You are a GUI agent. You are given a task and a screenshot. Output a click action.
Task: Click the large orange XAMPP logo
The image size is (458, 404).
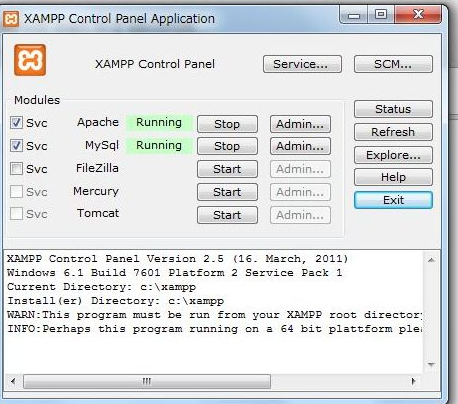pos(30,60)
